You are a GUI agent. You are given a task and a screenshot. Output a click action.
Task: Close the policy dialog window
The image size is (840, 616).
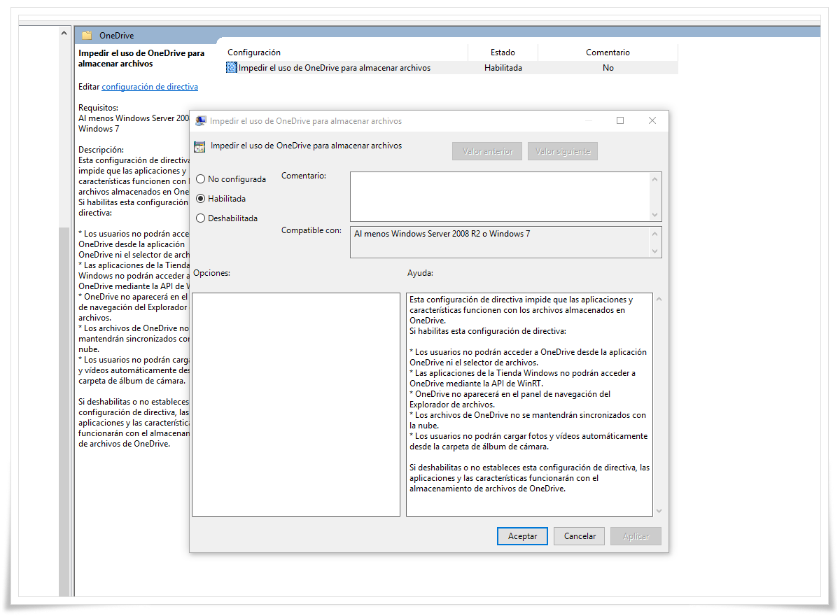point(652,120)
